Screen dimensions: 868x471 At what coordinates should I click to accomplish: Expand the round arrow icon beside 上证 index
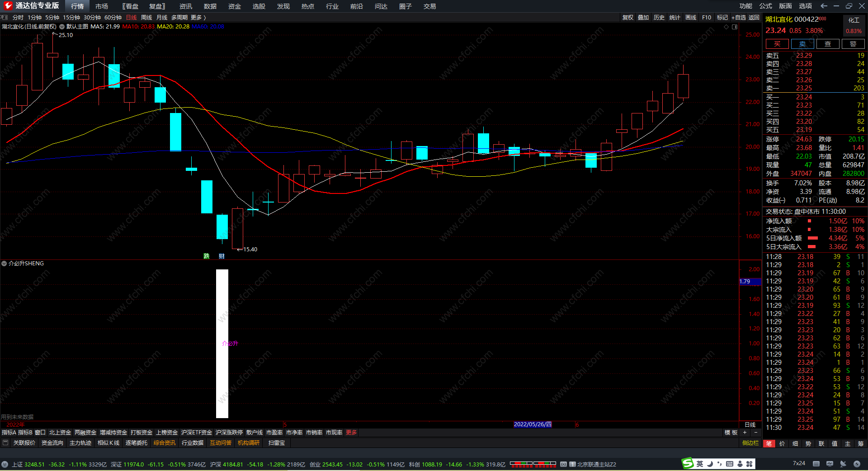[5, 464]
